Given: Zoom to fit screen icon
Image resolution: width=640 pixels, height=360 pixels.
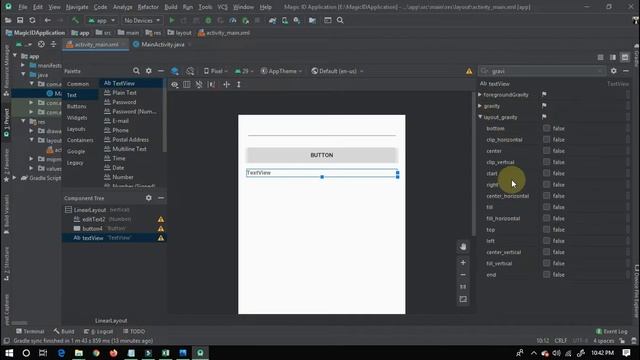Looking at the screenshot, I should (463, 299).
